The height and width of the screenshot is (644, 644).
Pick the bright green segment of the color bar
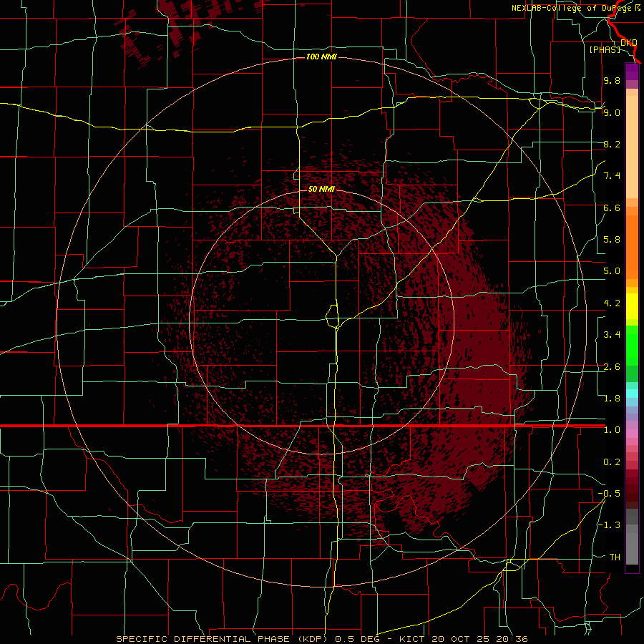point(632,344)
